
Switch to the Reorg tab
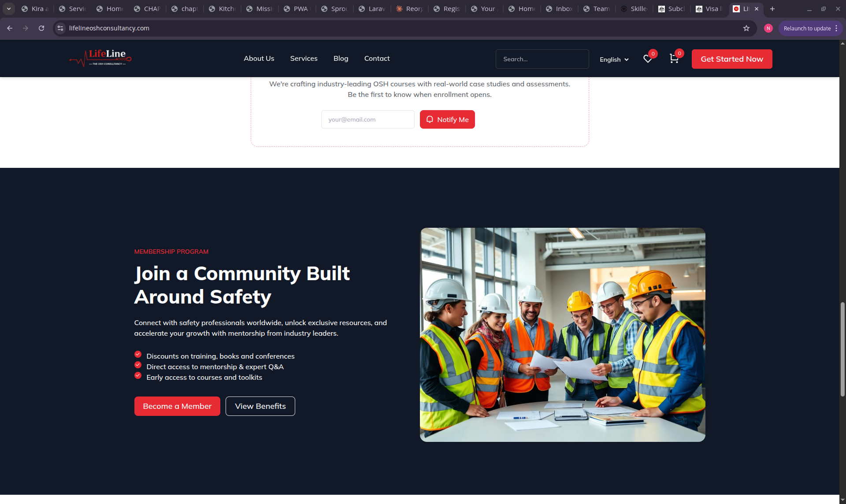tap(410, 9)
